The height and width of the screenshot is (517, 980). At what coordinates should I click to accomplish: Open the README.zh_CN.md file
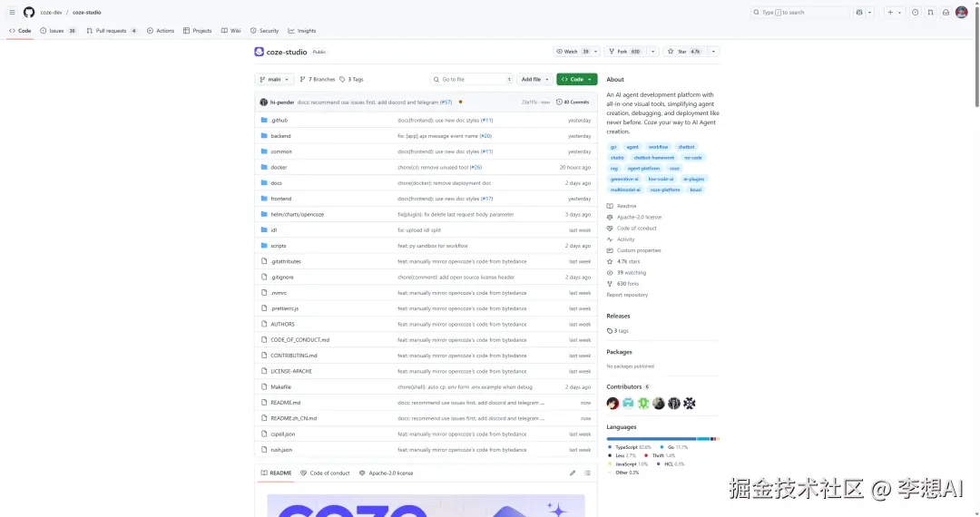coord(293,418)
